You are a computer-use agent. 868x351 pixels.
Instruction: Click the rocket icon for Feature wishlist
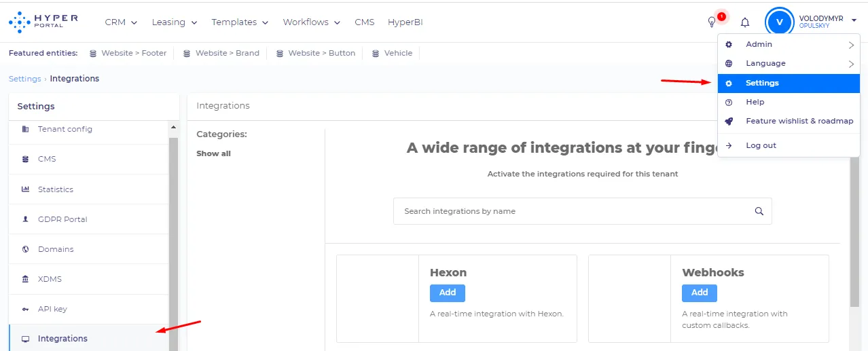tap(729, 121)
